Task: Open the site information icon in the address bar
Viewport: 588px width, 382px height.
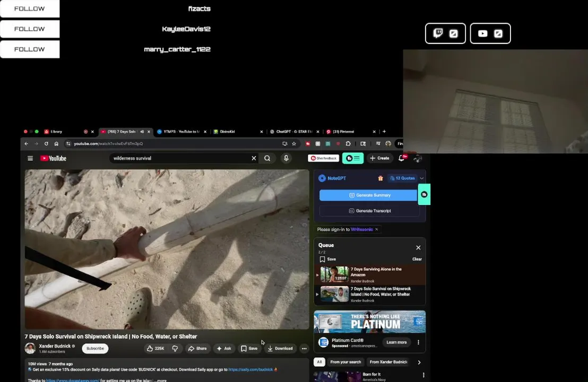Action: pos(68,144)
